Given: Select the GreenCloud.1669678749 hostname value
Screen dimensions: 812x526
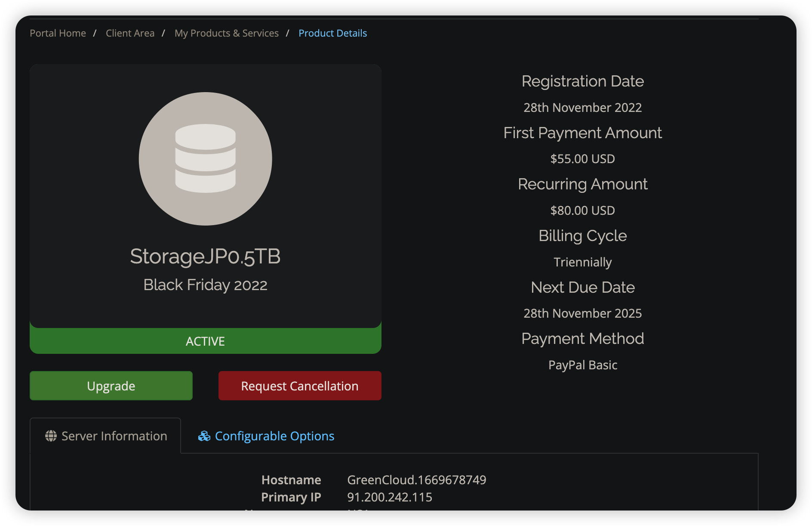Looking at the screenshot, I should (416, 480).
